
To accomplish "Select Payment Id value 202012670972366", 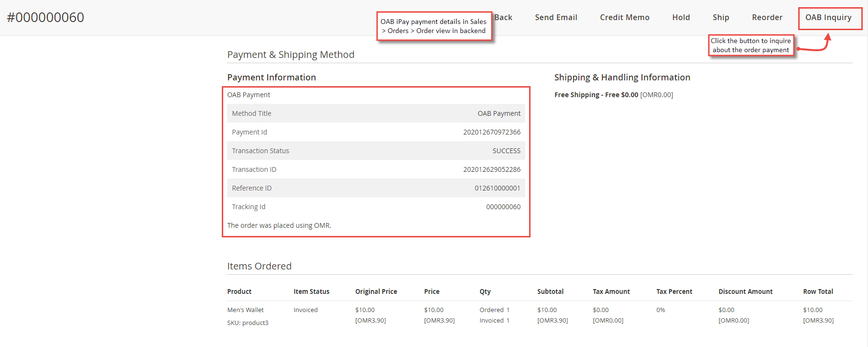I will click(492, 132).
